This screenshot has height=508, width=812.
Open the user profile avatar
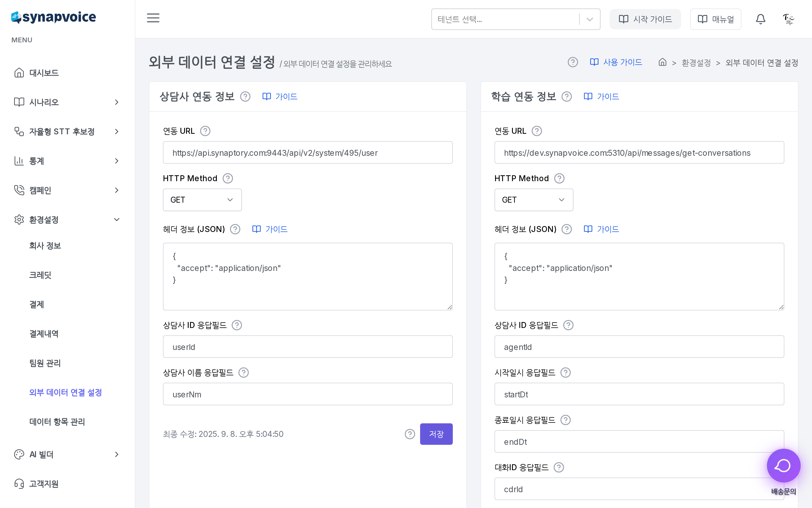coord(788,19)
